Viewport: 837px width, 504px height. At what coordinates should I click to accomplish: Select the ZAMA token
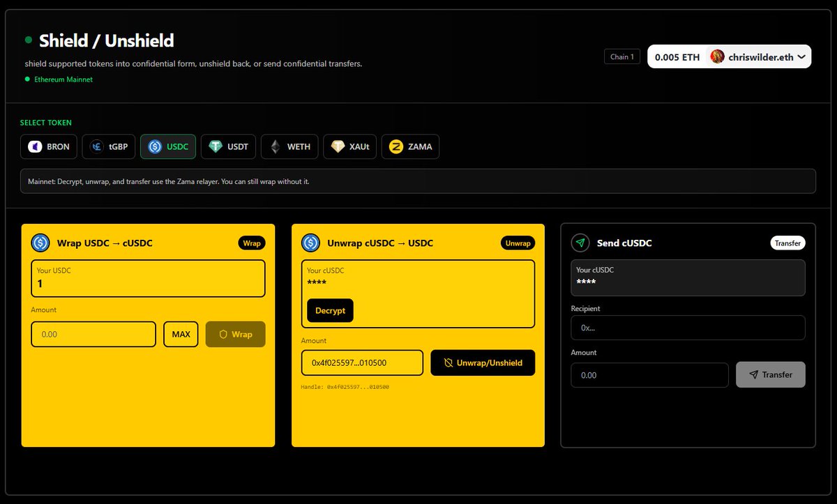[411, 146]
